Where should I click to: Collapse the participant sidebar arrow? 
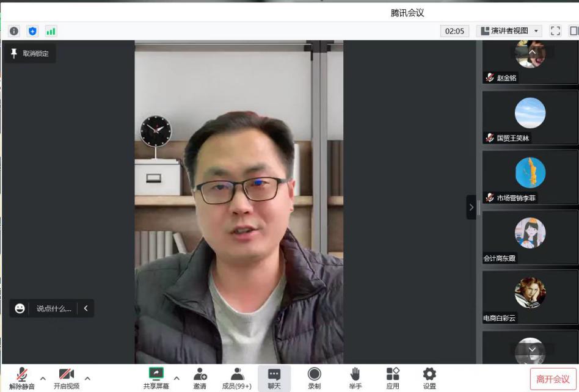[x=471, y=208]
